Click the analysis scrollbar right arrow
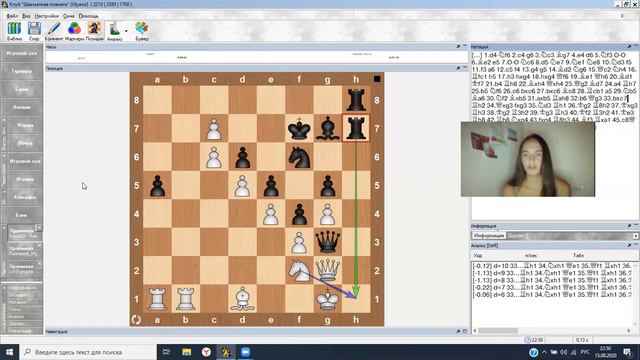The height and width of the screenshot is (360, 640). (629, 331)
